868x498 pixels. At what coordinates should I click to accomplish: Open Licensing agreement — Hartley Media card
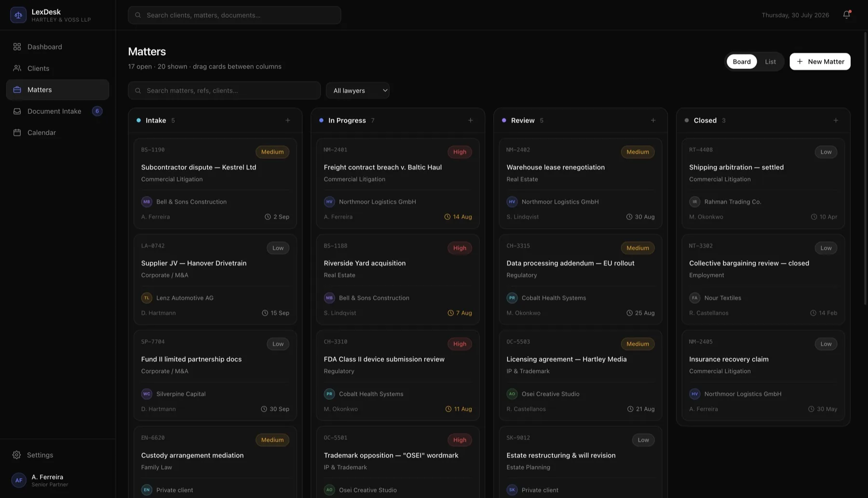pyautogui.click(x=581, y=376)
